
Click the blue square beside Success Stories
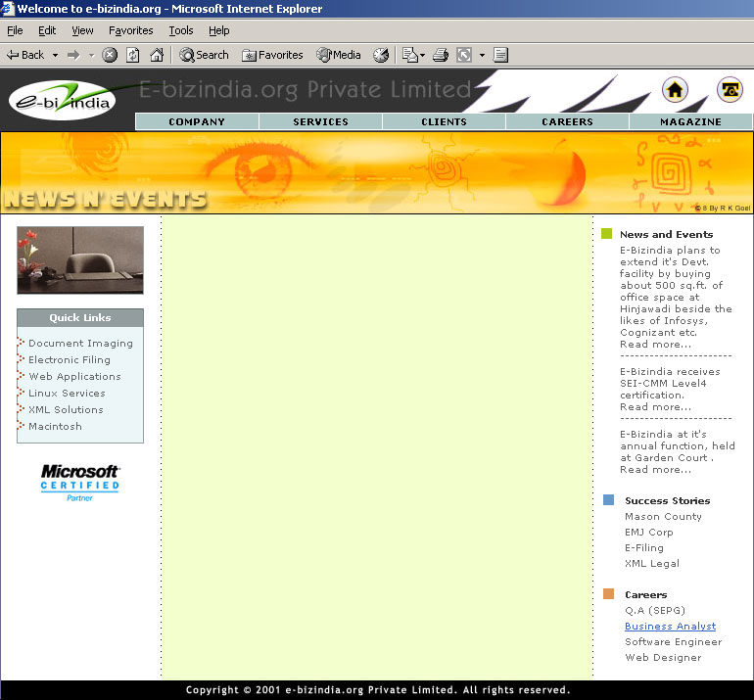tap(609, 499)
